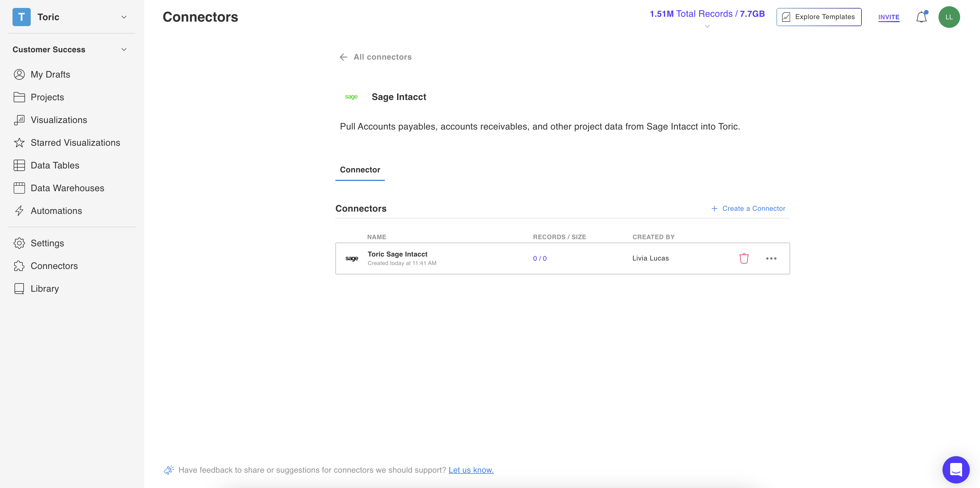Viewport: 980px width, 488px height.
Task: Open the three-dot more options menu
Action: 771,258
